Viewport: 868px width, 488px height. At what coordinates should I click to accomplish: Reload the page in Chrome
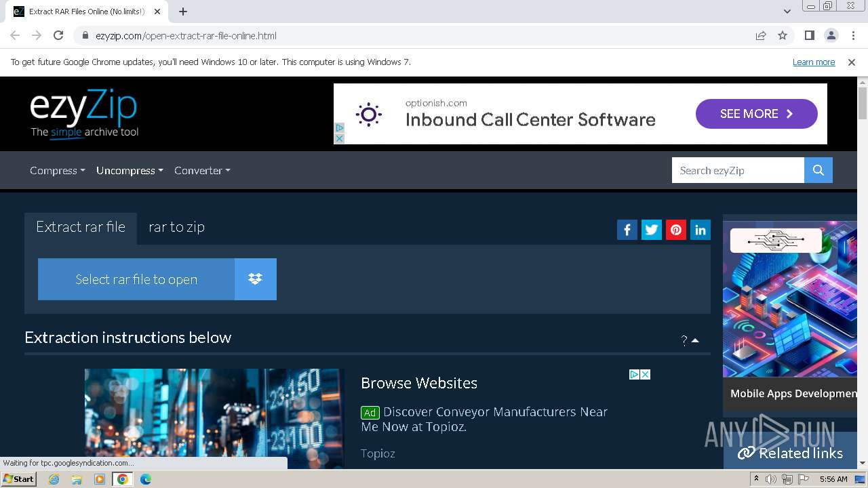pyautogui.click(x=58, y=35)
